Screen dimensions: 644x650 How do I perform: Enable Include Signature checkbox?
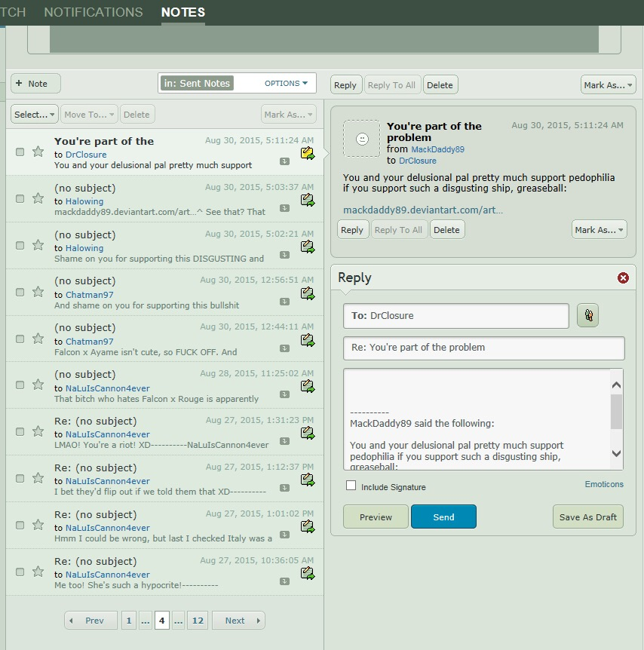pos(351,486)
